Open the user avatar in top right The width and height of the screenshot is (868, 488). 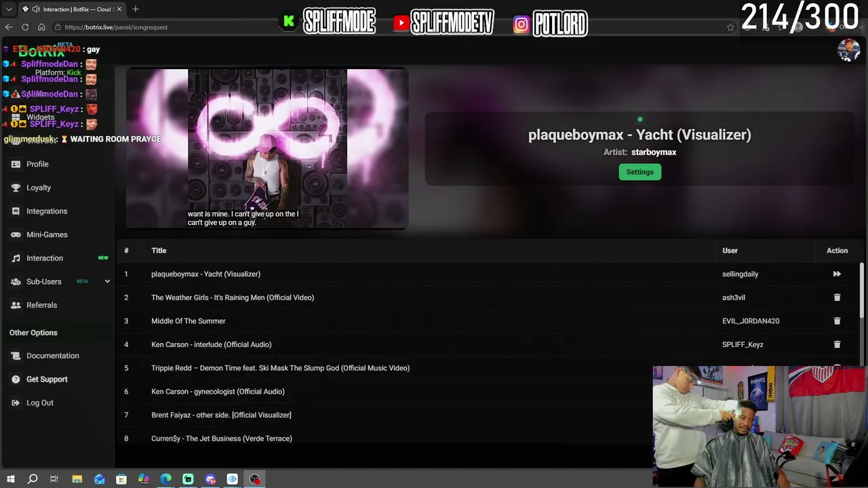click(x=849, y=50)
